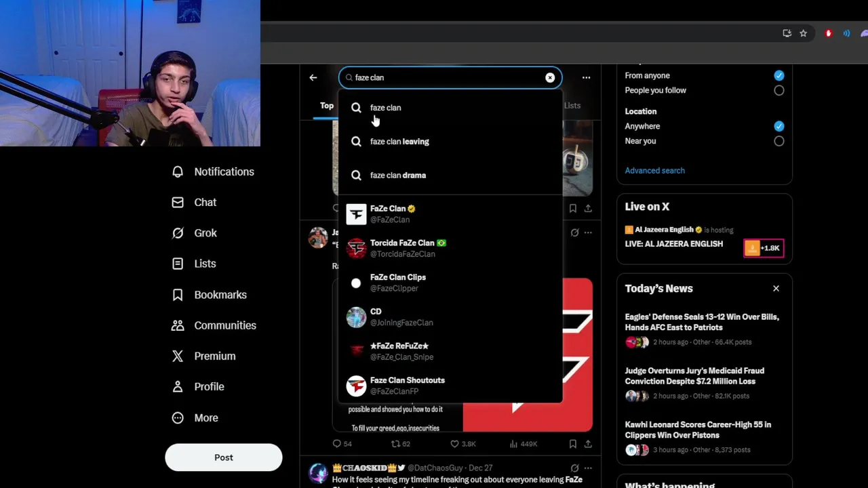Like the post with 3.8K likes
The image size is (868, 488).
462,444
